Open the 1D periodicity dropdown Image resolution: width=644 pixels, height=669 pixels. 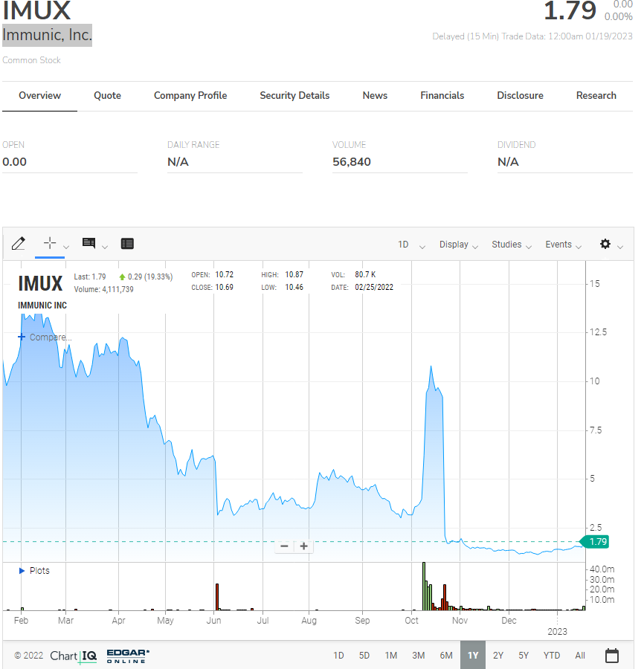411,245
